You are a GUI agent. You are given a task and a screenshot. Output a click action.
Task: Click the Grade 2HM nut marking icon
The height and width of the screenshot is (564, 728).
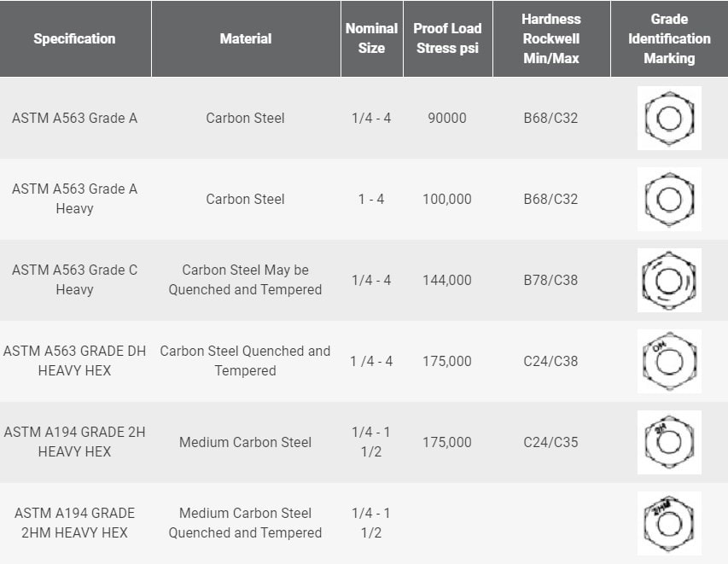pos(669,523)
